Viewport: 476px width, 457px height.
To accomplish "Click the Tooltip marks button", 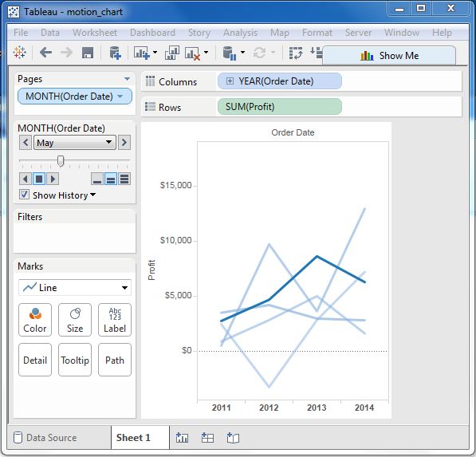I will click(75, 360).
